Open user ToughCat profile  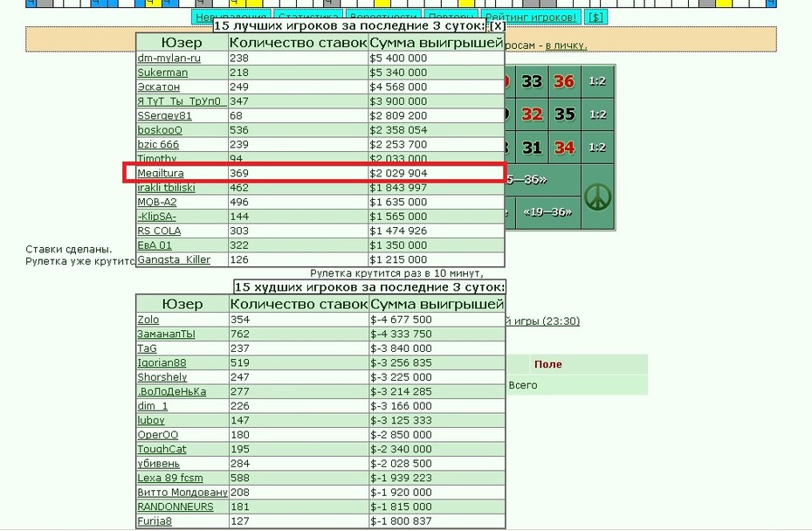click(x=162, y=449)
